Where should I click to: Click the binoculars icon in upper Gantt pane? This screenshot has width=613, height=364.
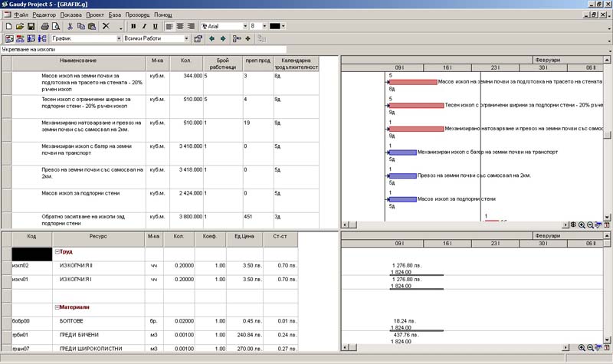point(598,225)
